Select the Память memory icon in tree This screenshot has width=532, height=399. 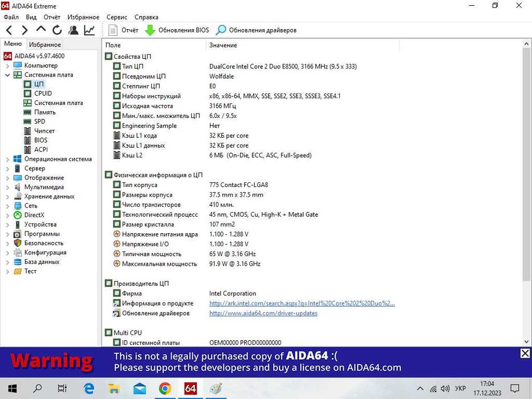coord(27,112)
